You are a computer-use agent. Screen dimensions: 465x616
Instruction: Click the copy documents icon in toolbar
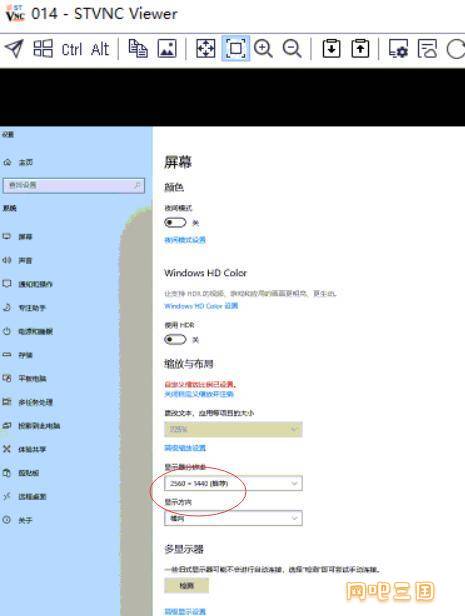click(x=138, y=49)
